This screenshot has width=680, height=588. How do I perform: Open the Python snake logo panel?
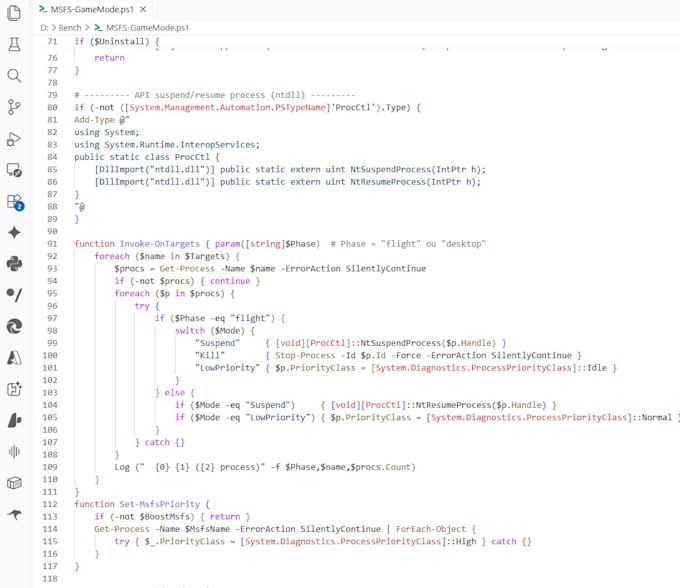(14, 264)
